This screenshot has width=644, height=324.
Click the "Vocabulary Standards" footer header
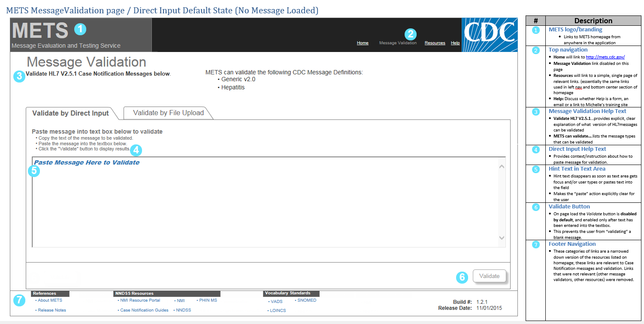click(291, 293)
